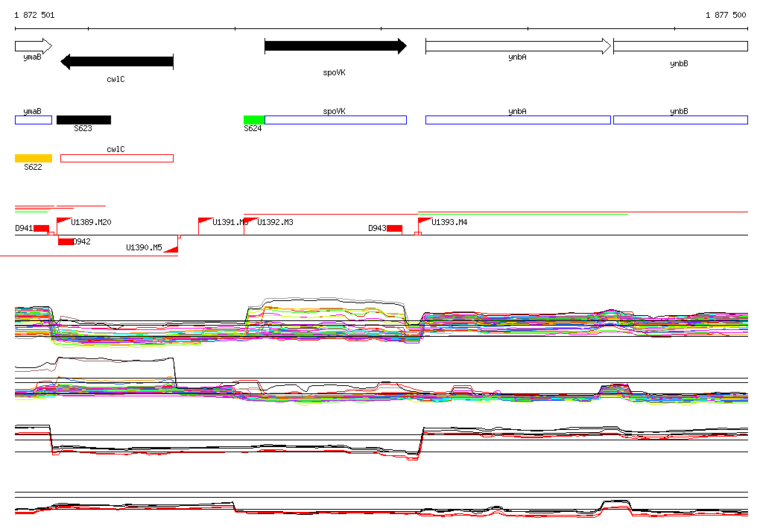Click the ymaB white gene arrow

coord(33,46)
